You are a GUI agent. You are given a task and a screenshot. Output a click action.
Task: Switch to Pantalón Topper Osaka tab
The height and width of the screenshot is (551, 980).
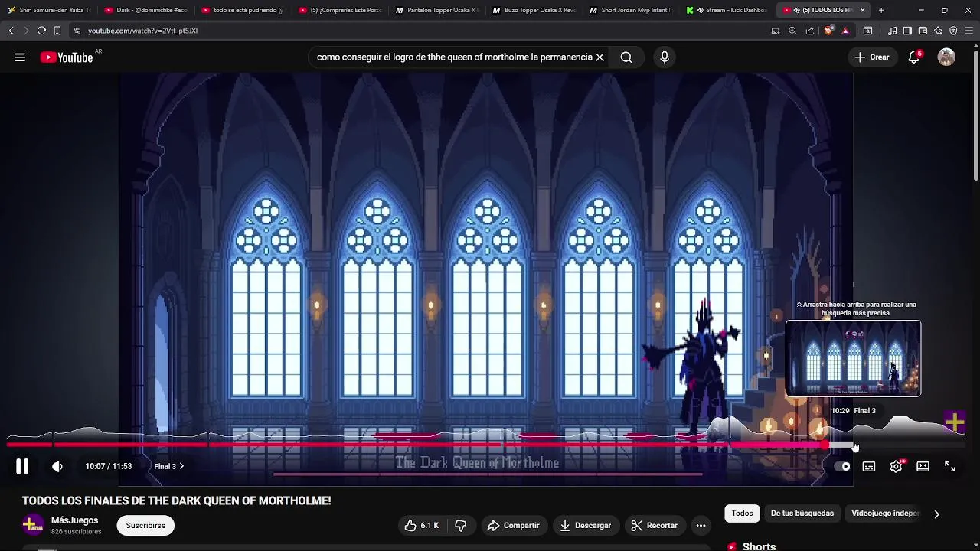click(x=436, y=10)
